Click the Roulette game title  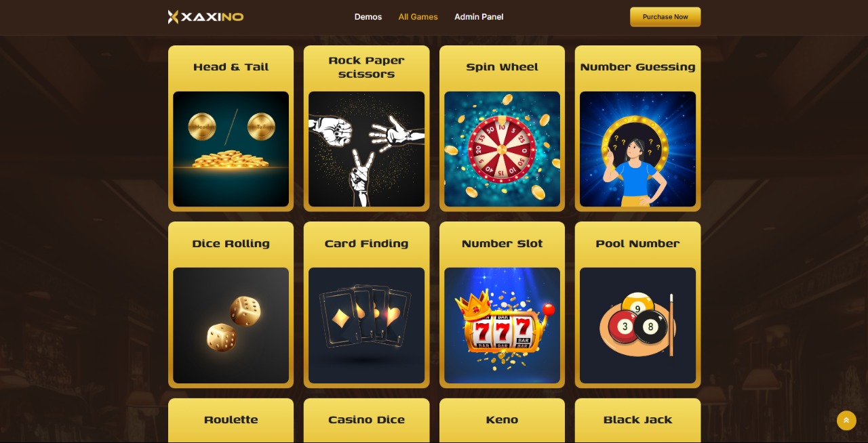pos(231,420)
